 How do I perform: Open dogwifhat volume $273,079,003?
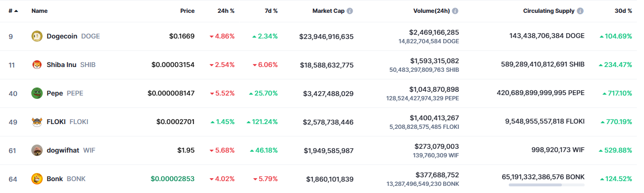tap(437, 146)
